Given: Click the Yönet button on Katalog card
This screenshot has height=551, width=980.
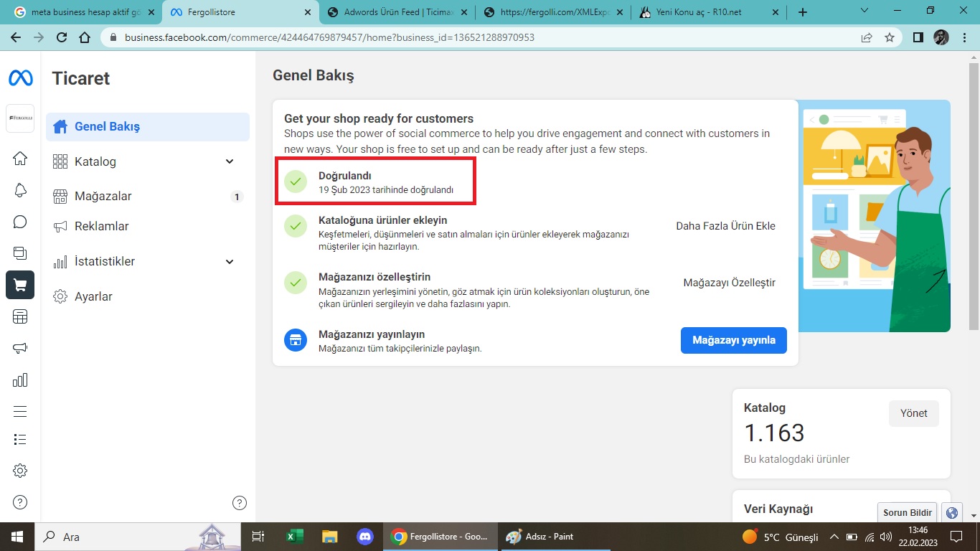Looking at the screenshot, I should tap(913, 413).
